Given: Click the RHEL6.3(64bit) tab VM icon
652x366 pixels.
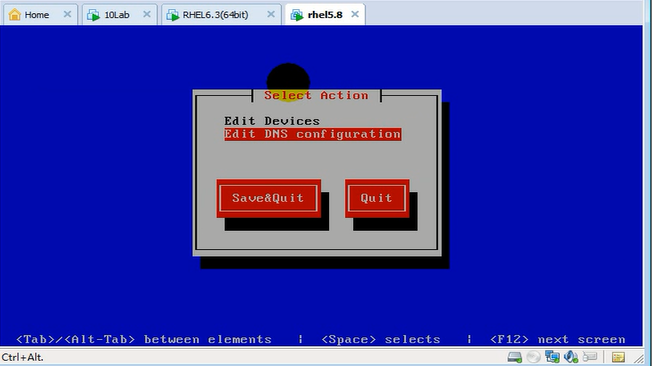Looking at the screenshot, I should click(173, 15).
